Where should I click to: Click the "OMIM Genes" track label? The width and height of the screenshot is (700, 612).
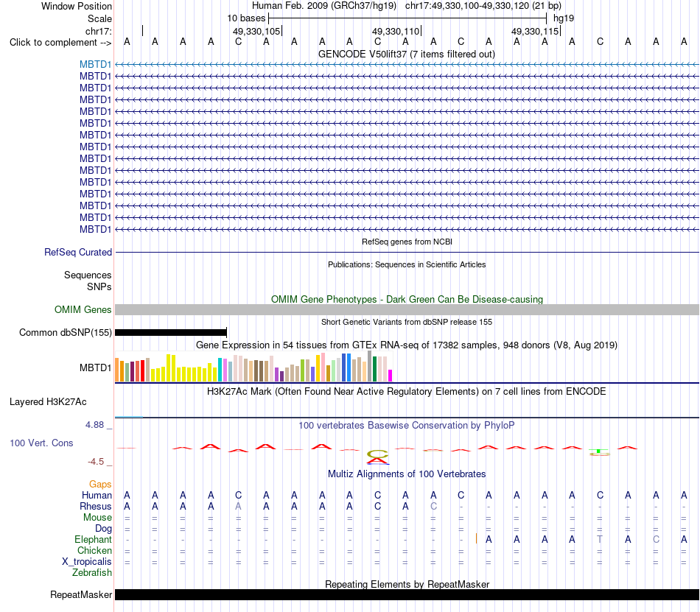point(83,309)
